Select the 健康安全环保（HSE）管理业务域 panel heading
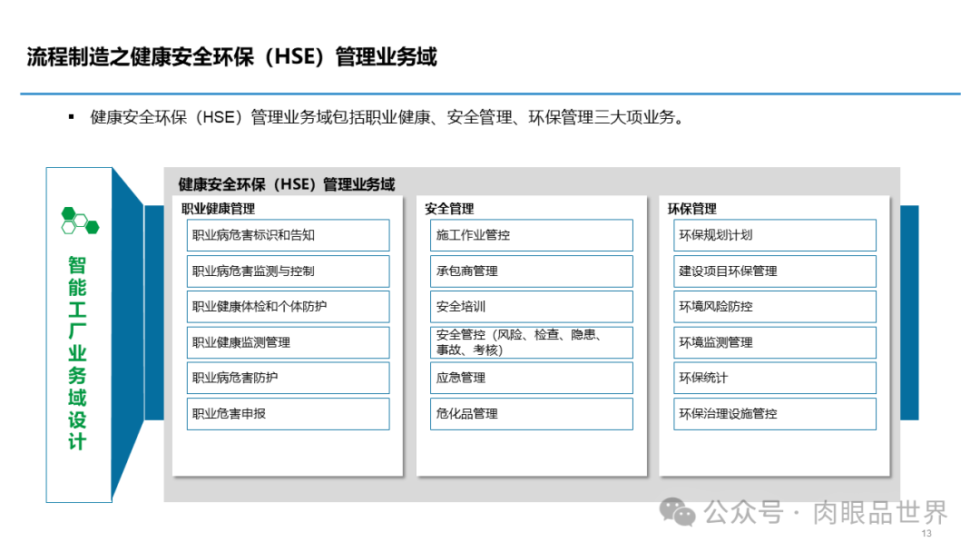This screenshot has height=552, width=980. pos(287,184)
